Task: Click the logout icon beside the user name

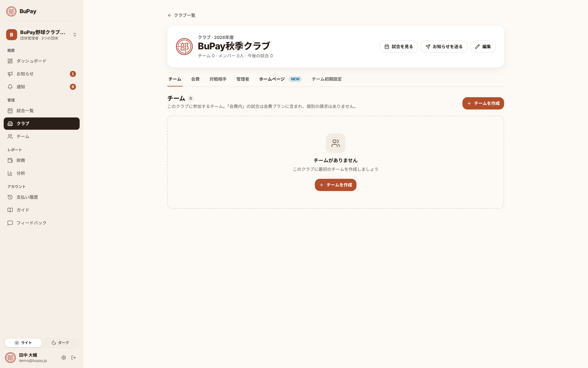Action: (x=74, y=358)
